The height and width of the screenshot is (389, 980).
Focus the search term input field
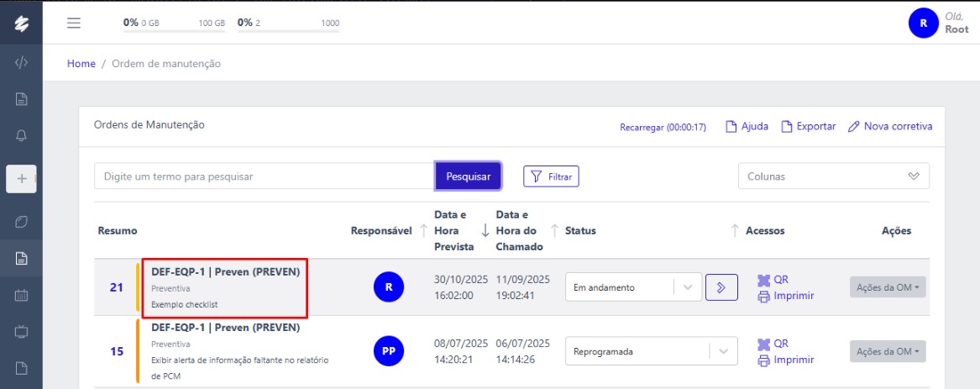click(265, 176)
